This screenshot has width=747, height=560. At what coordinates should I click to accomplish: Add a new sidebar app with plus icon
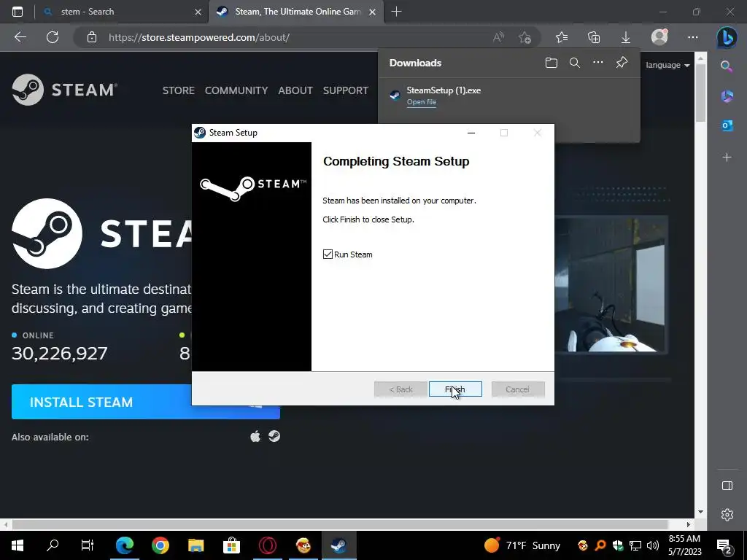(727, 157)
